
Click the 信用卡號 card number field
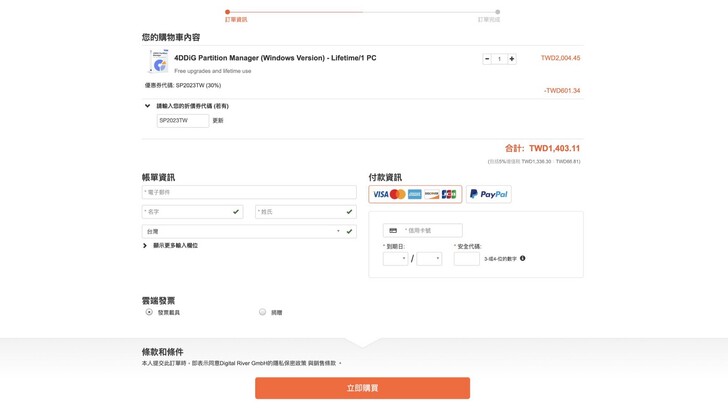click(422, 230)
